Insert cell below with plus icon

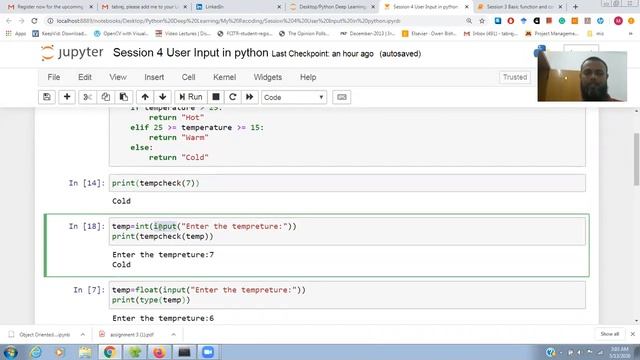pos(67,97)
